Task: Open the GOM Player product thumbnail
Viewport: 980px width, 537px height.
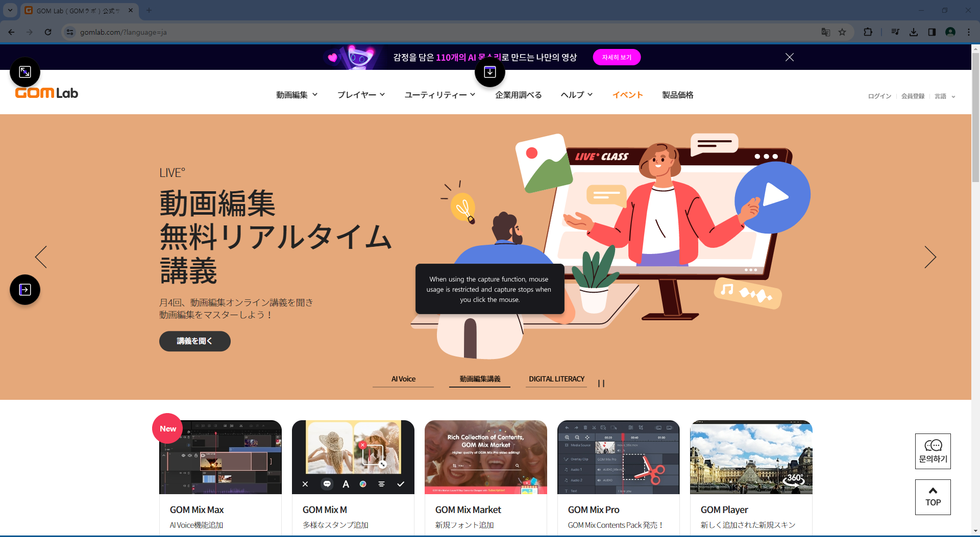Action: [751, 457]
